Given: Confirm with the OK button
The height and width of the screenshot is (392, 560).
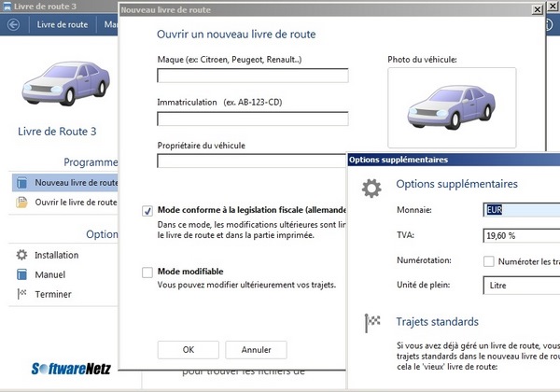Looking at the screenshot, I should [x=189, y=349].
